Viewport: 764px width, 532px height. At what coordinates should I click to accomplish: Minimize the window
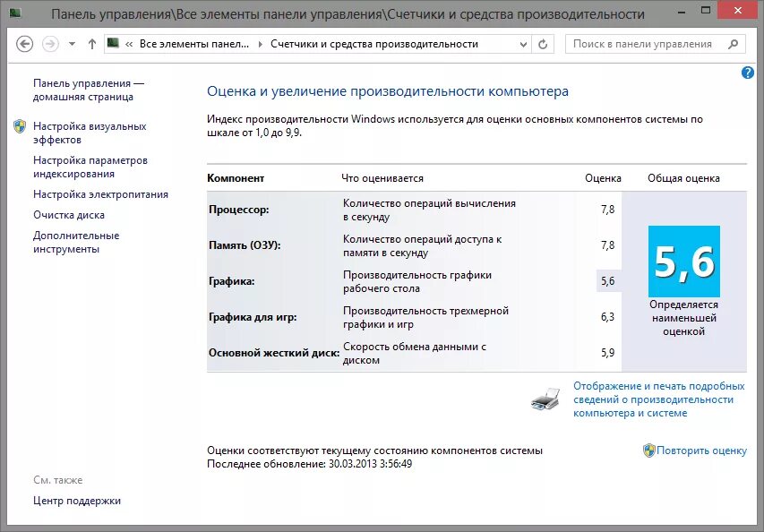682,11
